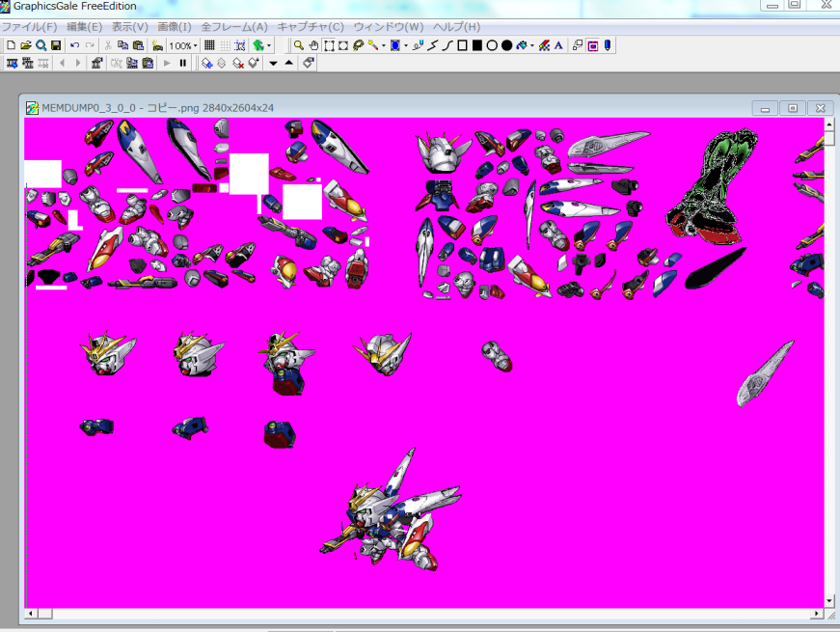
Task: Open the color selection options arrow
Action: [406, 45]
